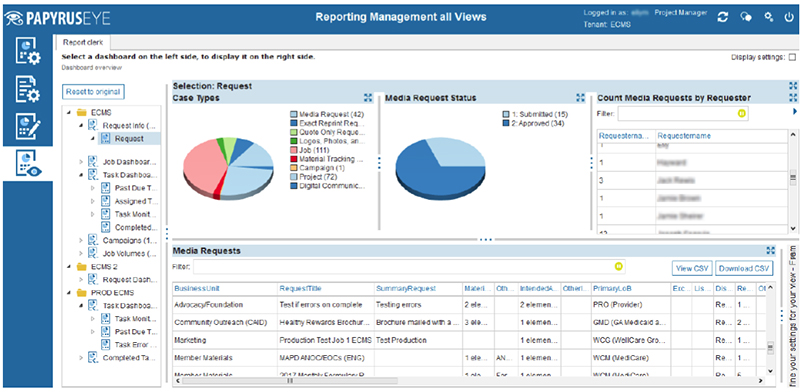The image size is (800, 392).
Task: Toggle the Display settings checkbox
Action: click(792, 58)
